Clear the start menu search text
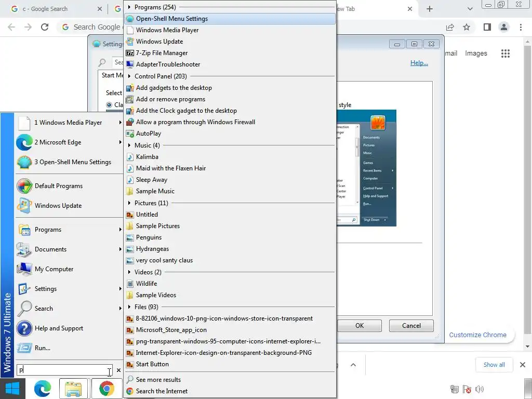Image resolution: width=532 pixels, height=399 pixels. 118,370
